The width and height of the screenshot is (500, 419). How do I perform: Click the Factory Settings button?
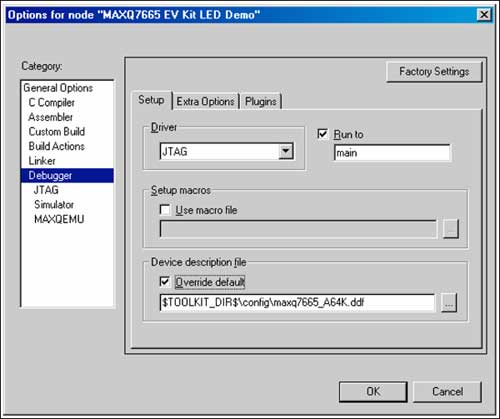coord(434,71)
